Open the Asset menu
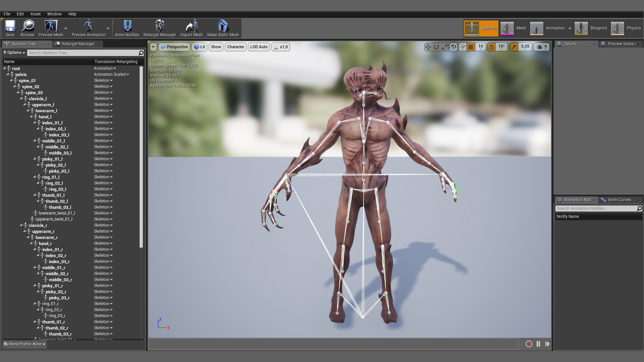The image size is (644, 362). pyautogui.click(x=35, y=14)
